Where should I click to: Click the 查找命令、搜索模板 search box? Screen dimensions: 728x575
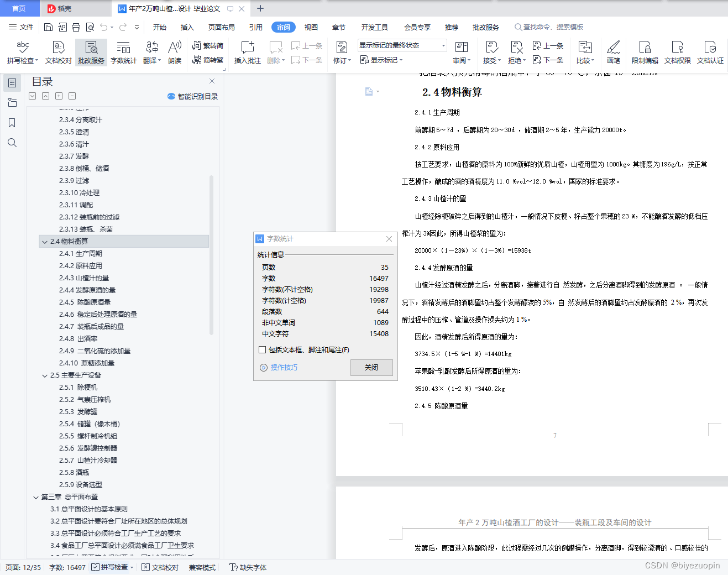point(549,27)
